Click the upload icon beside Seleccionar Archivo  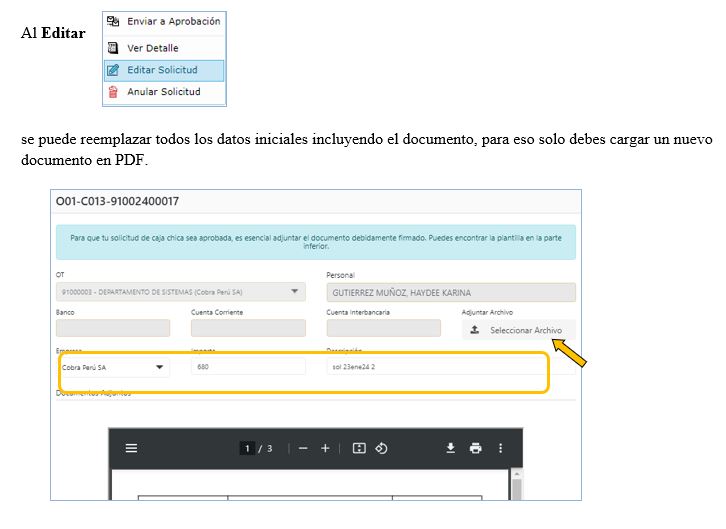475,330
